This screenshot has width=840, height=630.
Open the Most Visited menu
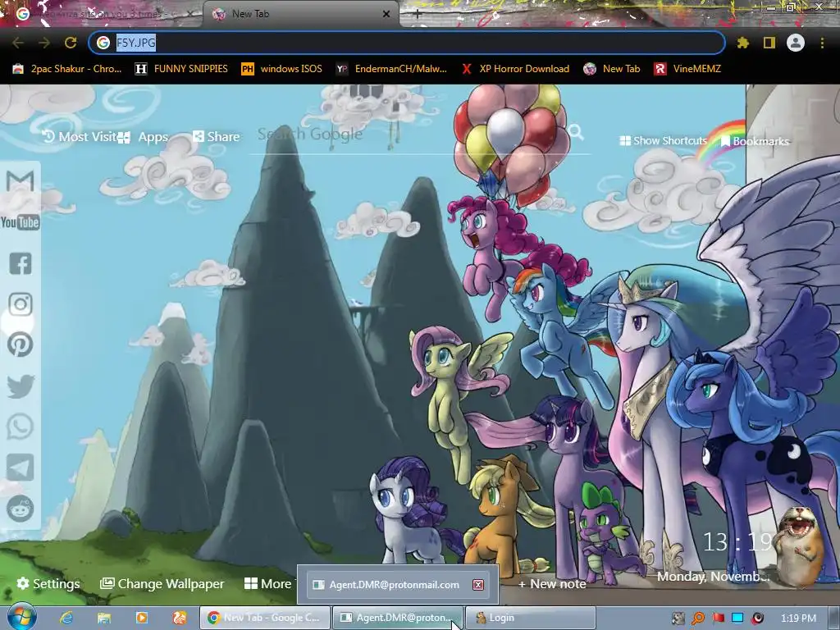80,137
